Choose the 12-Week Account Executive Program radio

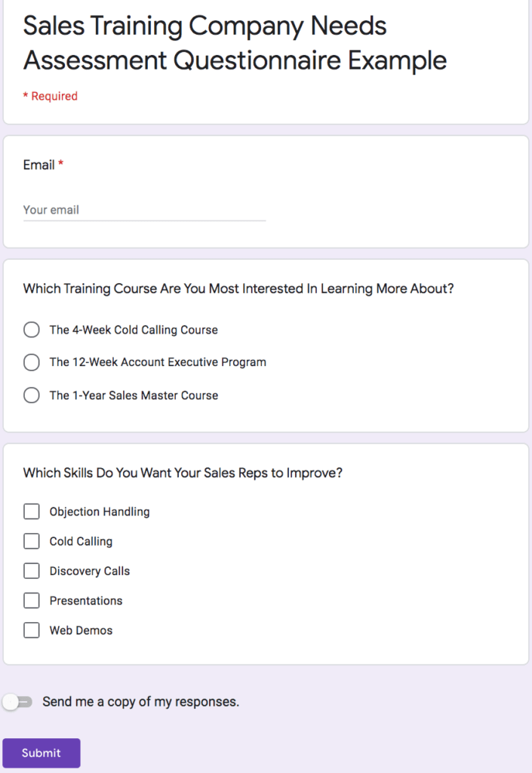tap(32, 362)
